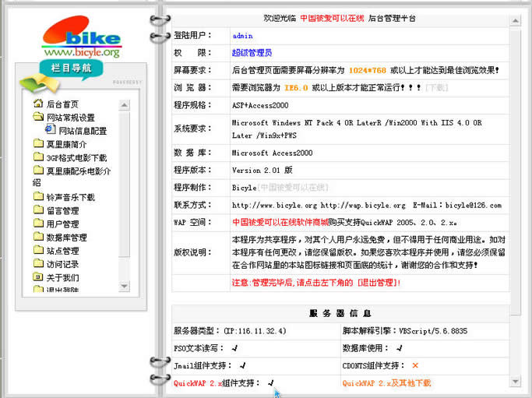Click the 栏目导航 header badge
532x398 pixels.
click(x=71, y=69)
